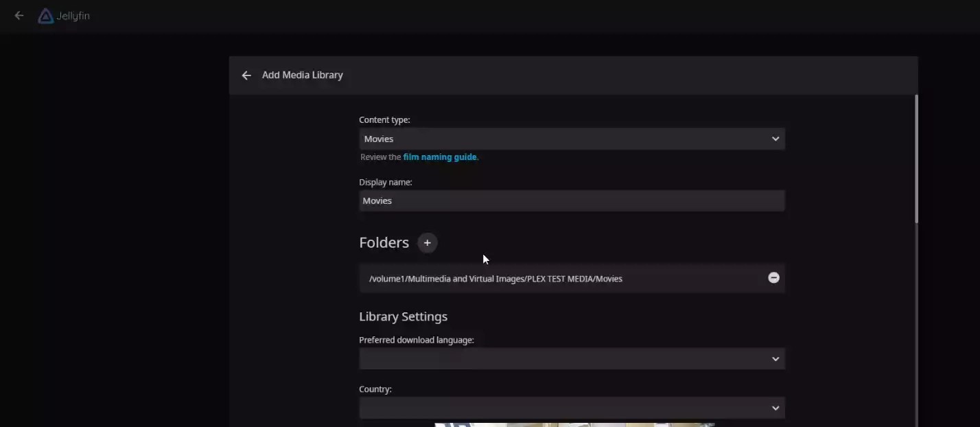Click the Jellyfin text label in the header
This screenshot has height=427, width=980.
[x=75, y=16]
